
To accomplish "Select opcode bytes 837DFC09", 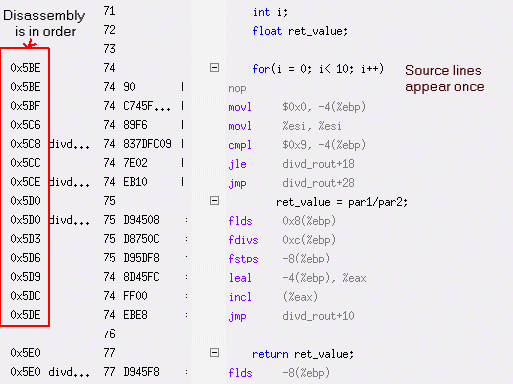I will 147,144.
